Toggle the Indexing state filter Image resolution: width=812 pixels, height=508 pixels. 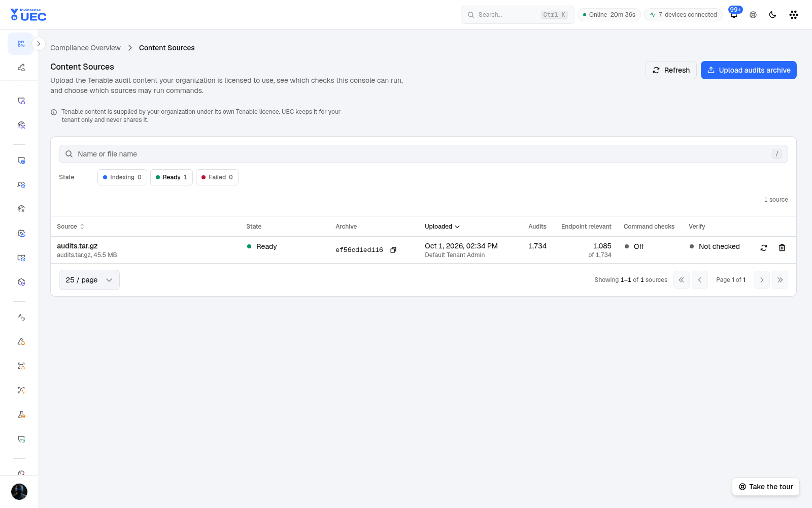coord(122,177)
